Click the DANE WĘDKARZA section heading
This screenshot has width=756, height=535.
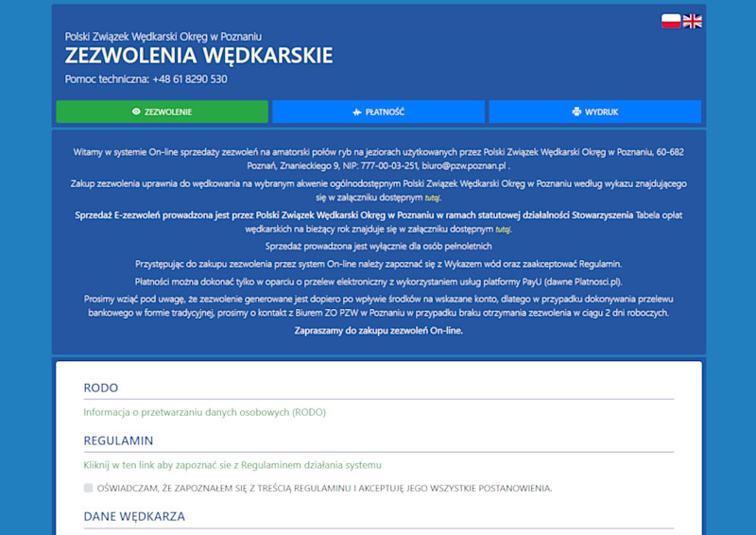[x=134, y=516]
